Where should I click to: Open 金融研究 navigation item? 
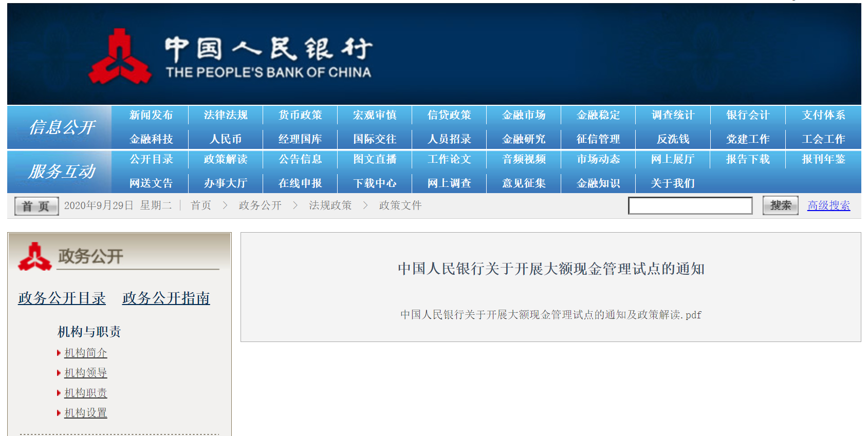click(524, 139)
